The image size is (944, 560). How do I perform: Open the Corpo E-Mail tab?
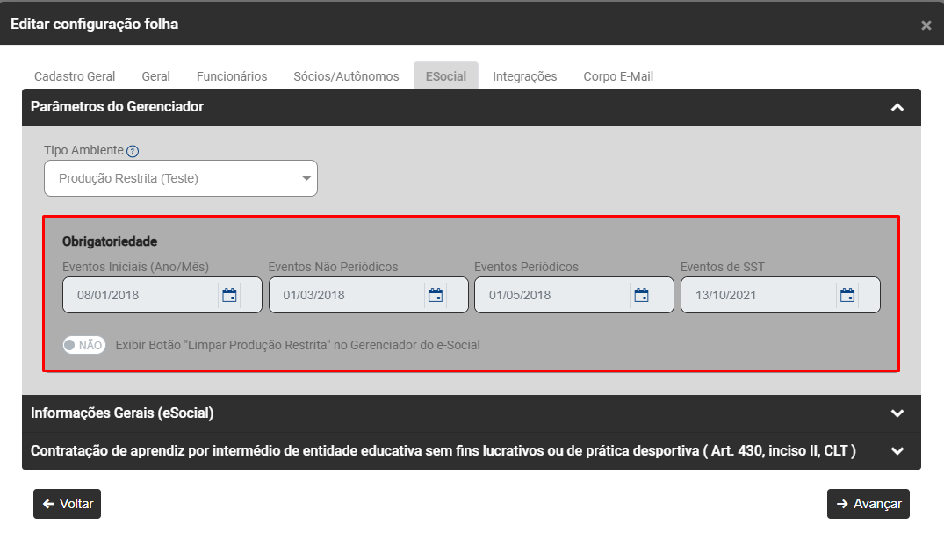[x=618, y=76]
